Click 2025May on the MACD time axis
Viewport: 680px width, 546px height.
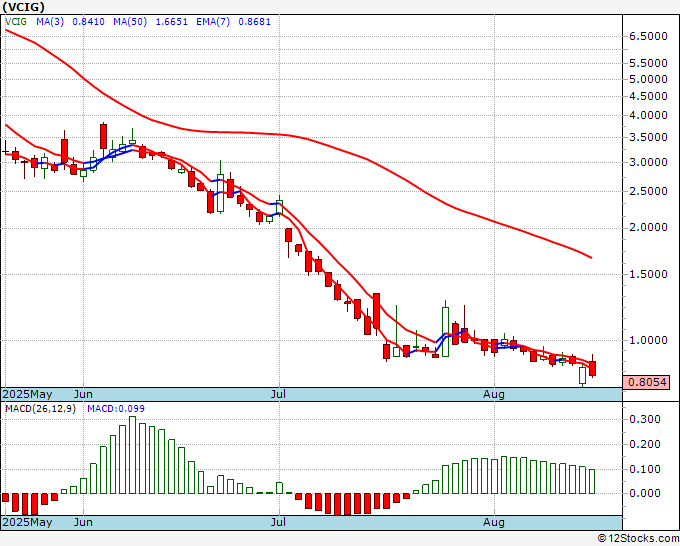coord(27,522)
